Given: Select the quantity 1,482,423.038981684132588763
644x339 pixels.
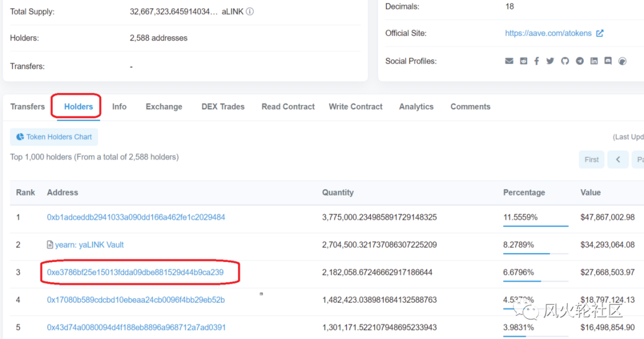Looking at the screenshot, I should point(379,300).
